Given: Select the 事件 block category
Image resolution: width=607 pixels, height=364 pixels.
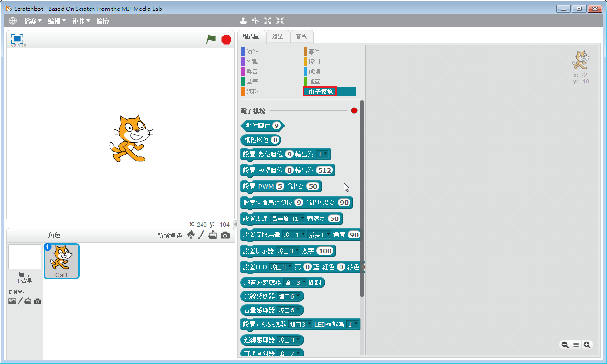Looking at the screenshot, I should pos(330,51).
